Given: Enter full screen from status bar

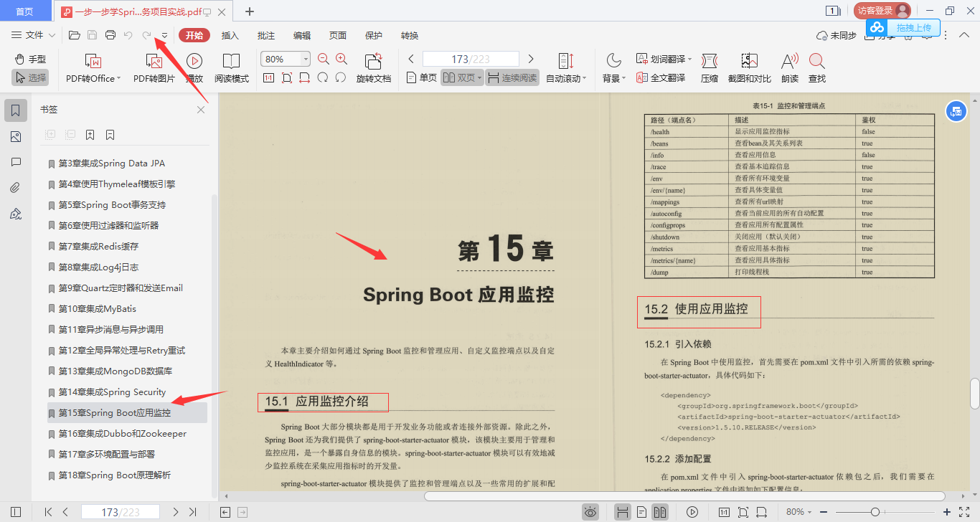Looking at the screenshot, I should coord(965,512).
